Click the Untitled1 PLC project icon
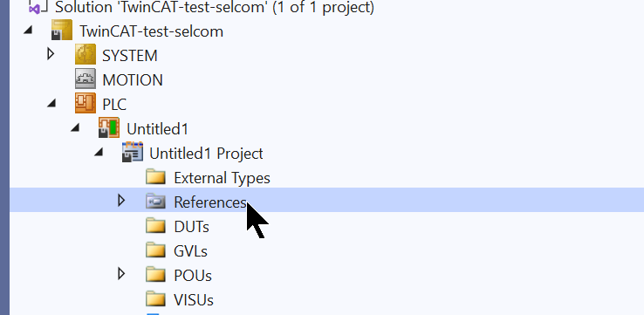 coord(109,127)
